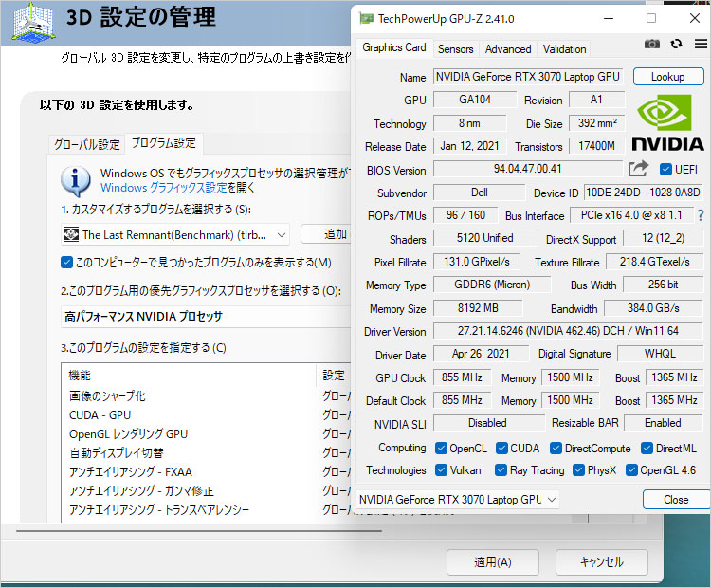
Task: Click the 適用(A) button
Action: point(493,562)
